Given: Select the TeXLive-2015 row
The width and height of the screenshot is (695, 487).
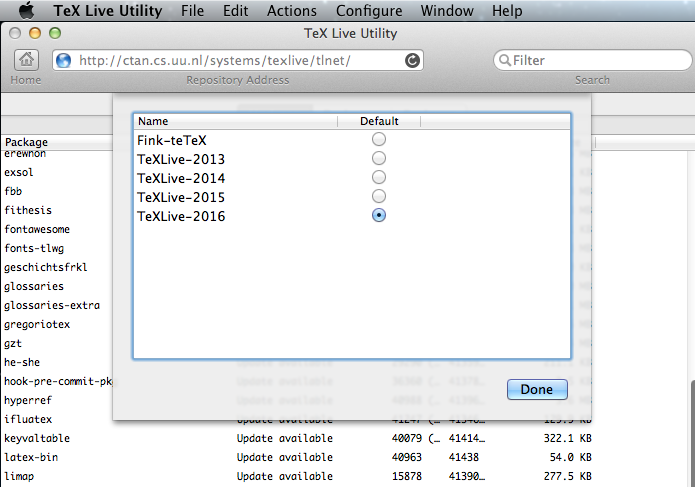Looking at the screenshot, I should (x=352, y=197).
